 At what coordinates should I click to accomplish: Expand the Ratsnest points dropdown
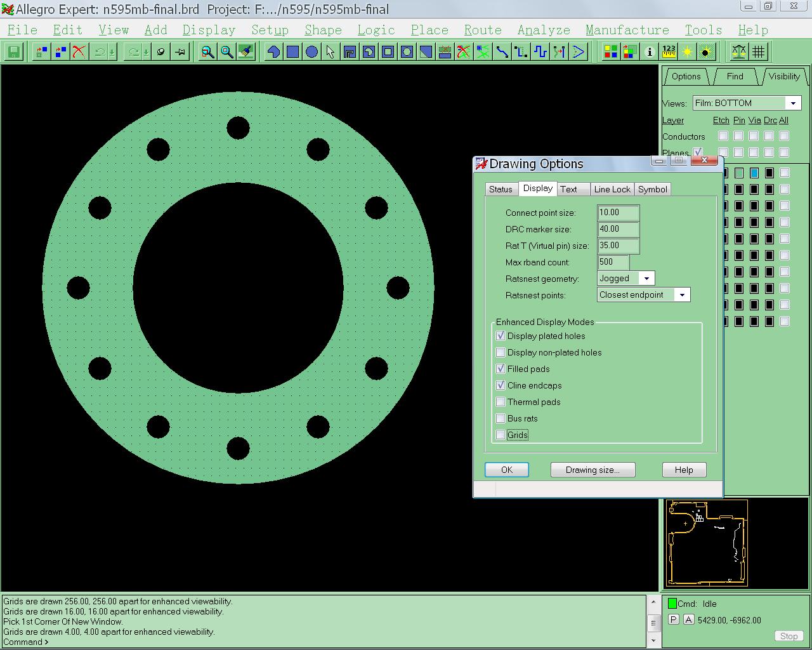tap(682, 295)
